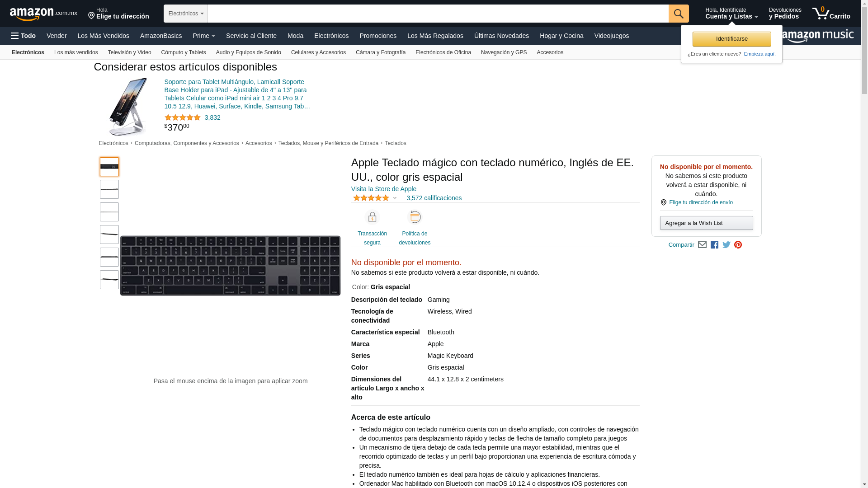Click Agregar a la Wish List
Screen dimensions: 868x488
point(706,223)
